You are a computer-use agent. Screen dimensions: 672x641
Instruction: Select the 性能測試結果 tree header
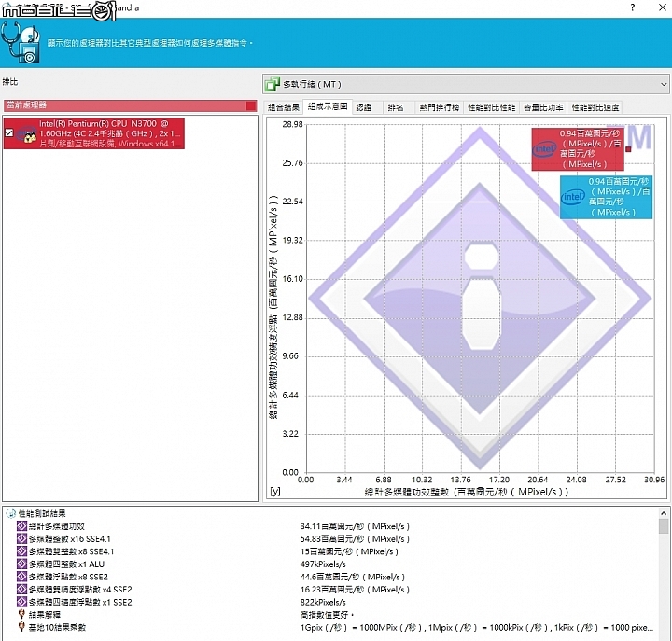[x=42, y=513]
